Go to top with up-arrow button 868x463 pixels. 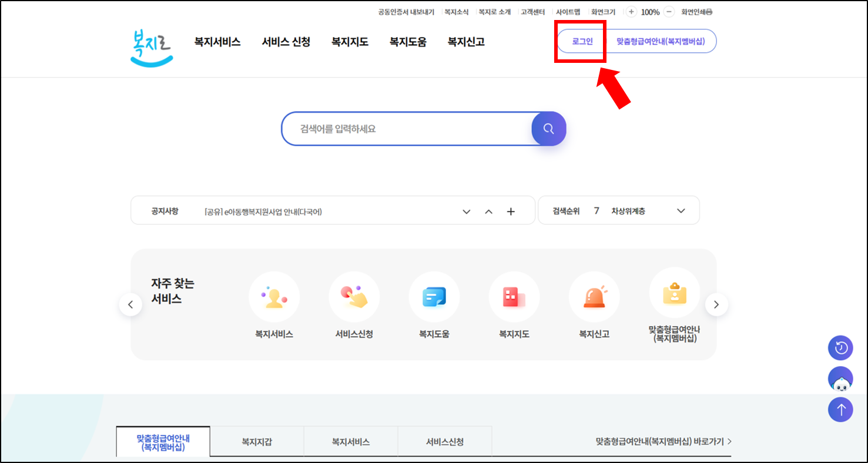840,409
